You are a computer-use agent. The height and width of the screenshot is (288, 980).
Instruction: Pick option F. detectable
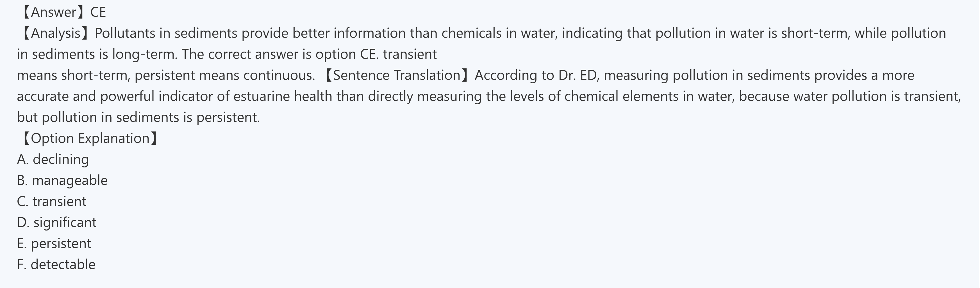coord(56,264)
